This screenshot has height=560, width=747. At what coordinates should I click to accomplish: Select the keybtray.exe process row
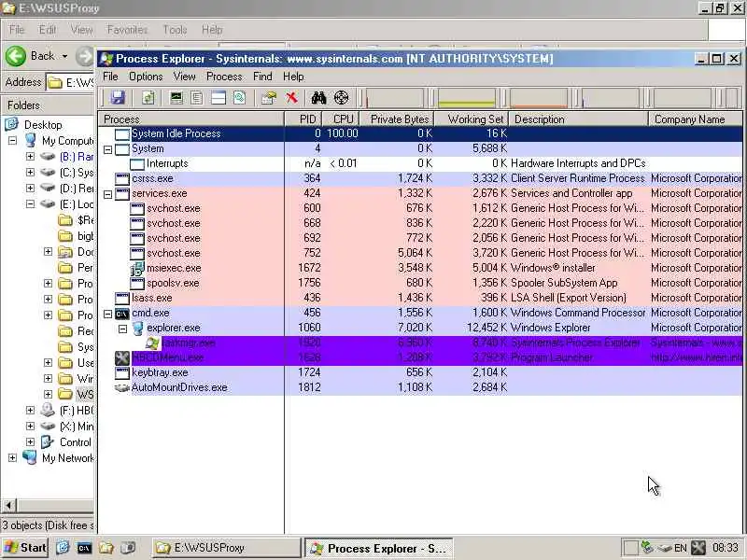[420, 372]
